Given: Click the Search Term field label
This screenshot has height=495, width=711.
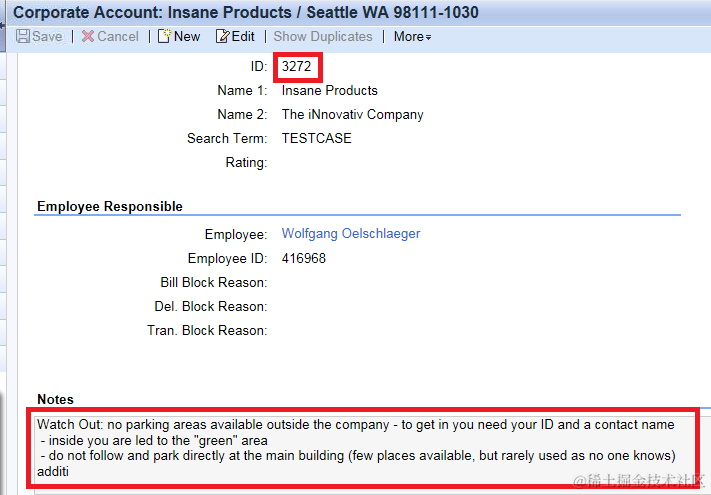Looking at the screenshot, I should pos(227,138).
